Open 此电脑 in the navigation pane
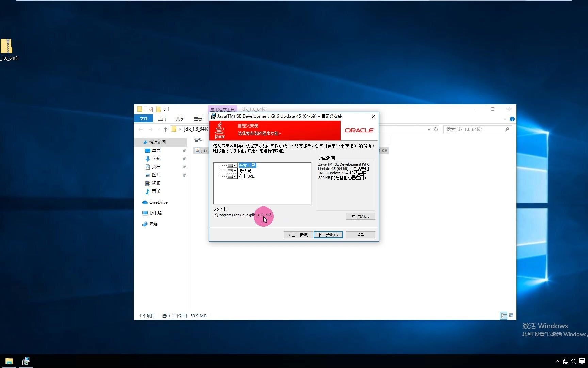The width and height of the screenshot is (588, 368). [155, 213]
